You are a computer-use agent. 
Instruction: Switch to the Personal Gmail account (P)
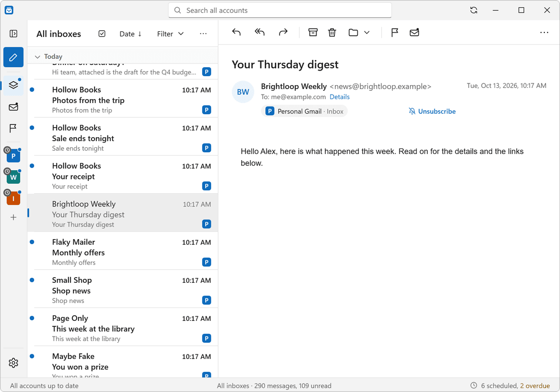[x=13, y=156]
